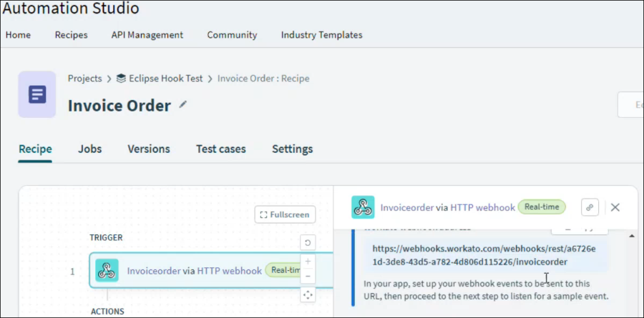
Task: Select the webhook trigger step icon
Action: tap(107, 270)
